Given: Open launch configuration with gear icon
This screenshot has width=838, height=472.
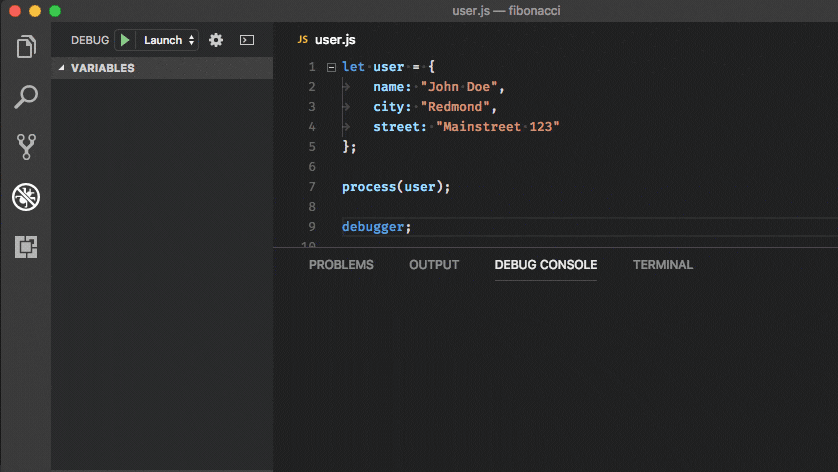Looking at the screenshot, I should (215, 40).
